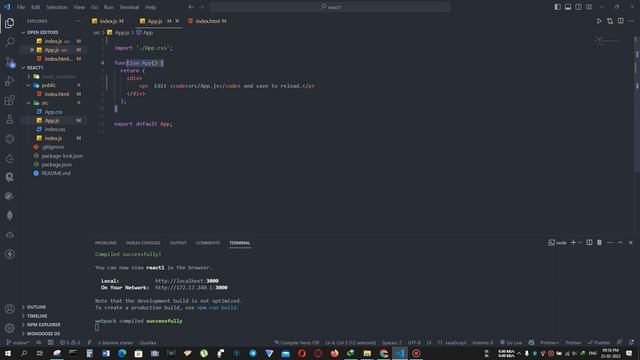Open the Testing flask icon

point(9,119)
